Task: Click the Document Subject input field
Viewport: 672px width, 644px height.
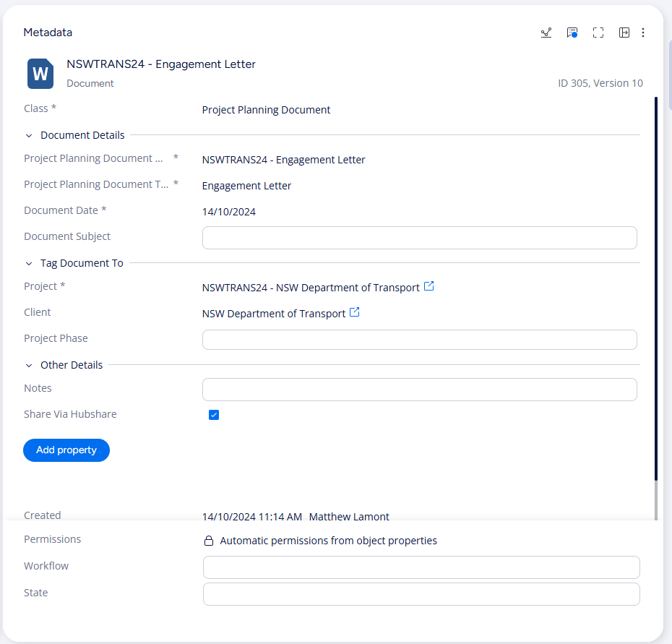Action: pyautogui.click(x=420, y=238)
